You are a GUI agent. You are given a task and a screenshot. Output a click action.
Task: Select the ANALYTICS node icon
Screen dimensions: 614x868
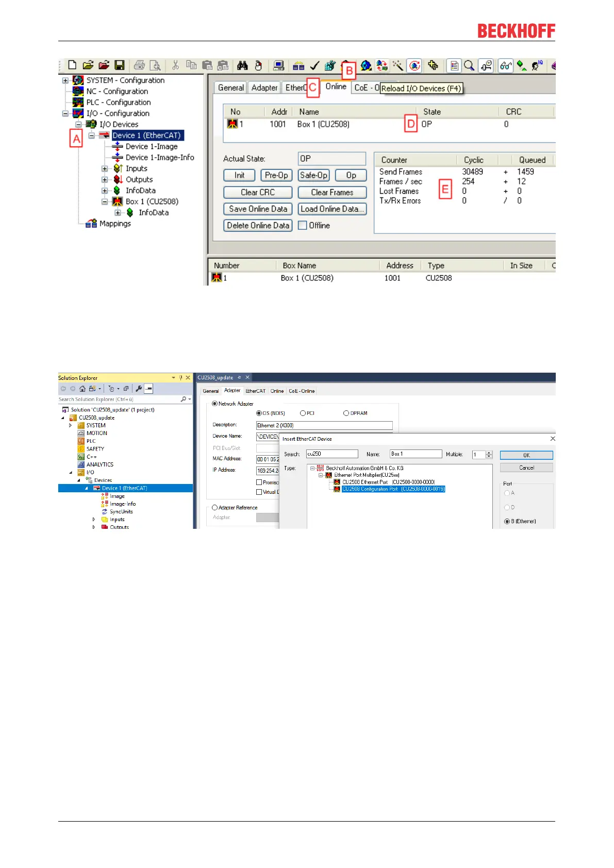click(81, 464)
